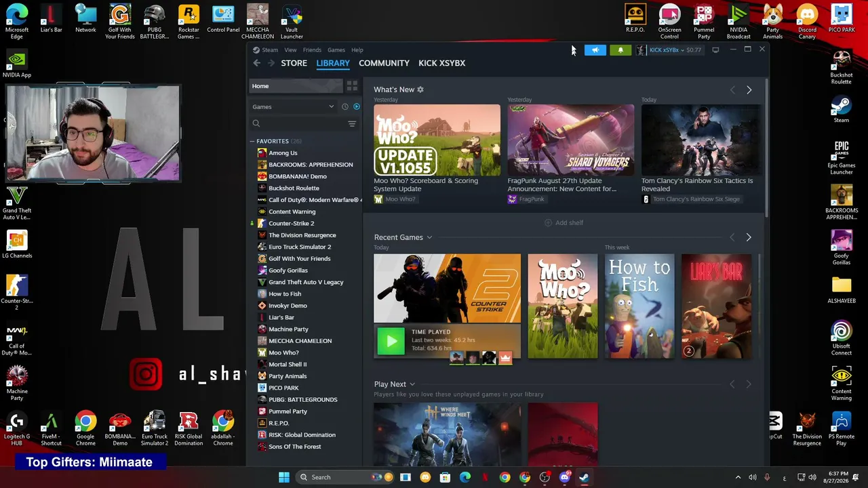868x488 pixels.
Task: Select the Microsoft Edge desktop icon
Action: [x=17, y=21]
